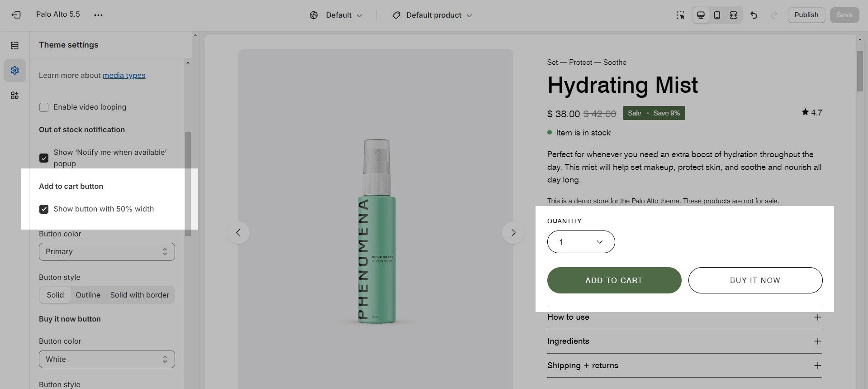Uncheck 'Notify me when available' popup option
Screen dimensions: 868x389
pyautogui.click(x=44, y=158)
